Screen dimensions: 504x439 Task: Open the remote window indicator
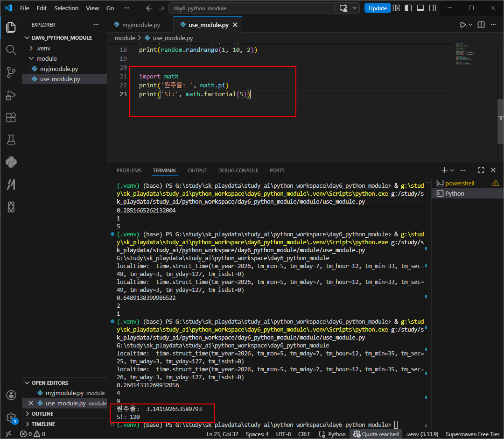8,434
